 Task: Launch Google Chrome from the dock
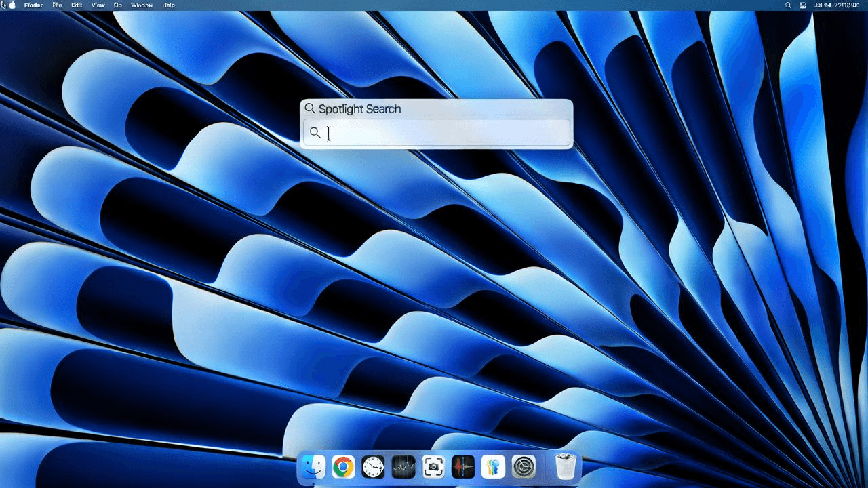click(x=343, y=467)
